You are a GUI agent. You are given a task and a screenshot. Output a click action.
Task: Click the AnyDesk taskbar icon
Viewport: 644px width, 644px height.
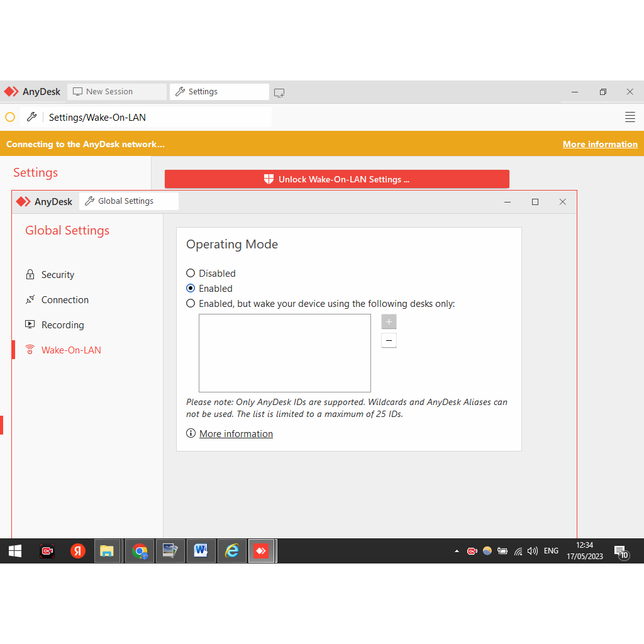point(261,551)
